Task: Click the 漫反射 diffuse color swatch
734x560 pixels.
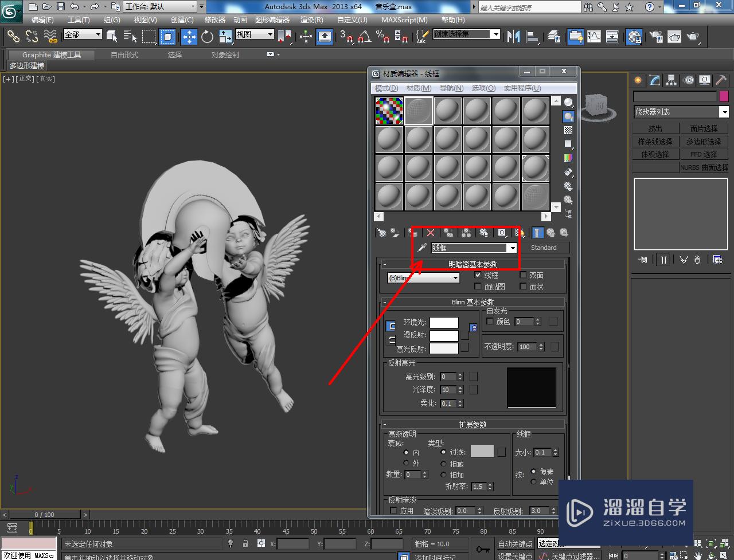Action: coord(444,335)
